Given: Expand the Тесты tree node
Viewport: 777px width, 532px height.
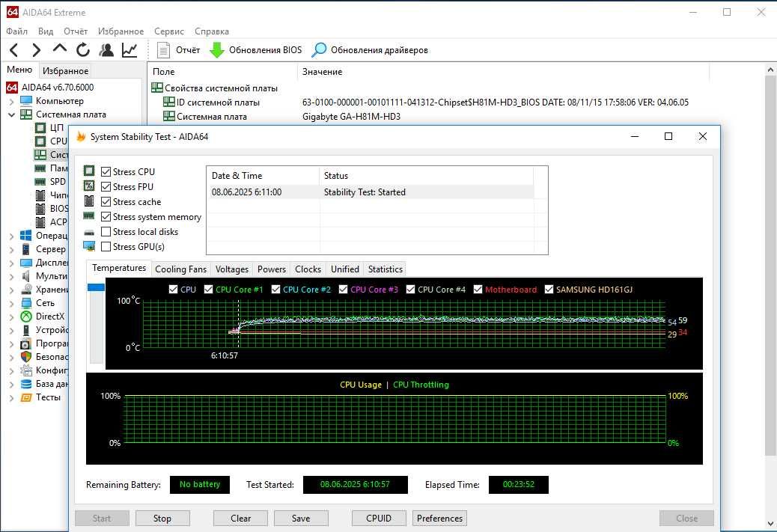Looking at the screenshot, I should 11,398.
